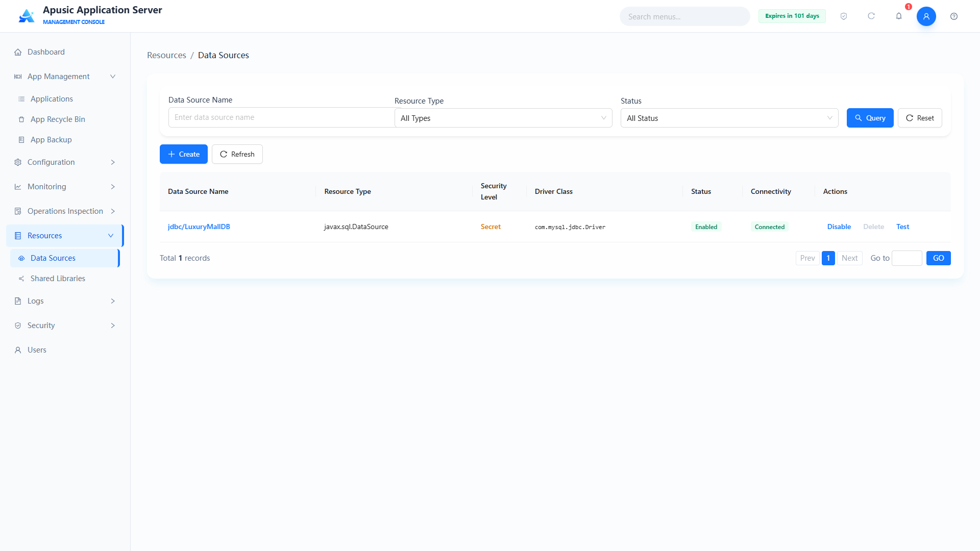This screenshot has width=980, height=551.
Task: Click the App Management sidebar icon
Action: click(18, 77)
